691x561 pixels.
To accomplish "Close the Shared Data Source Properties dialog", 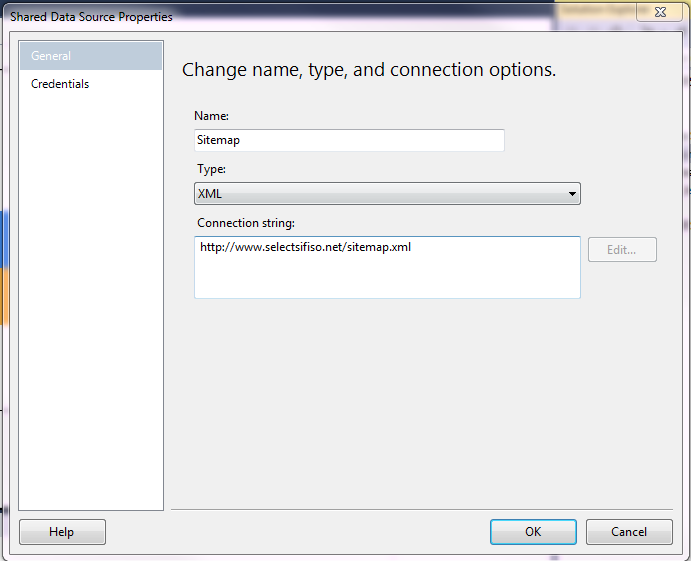I will pyautogui.click(x=659, y=14).
